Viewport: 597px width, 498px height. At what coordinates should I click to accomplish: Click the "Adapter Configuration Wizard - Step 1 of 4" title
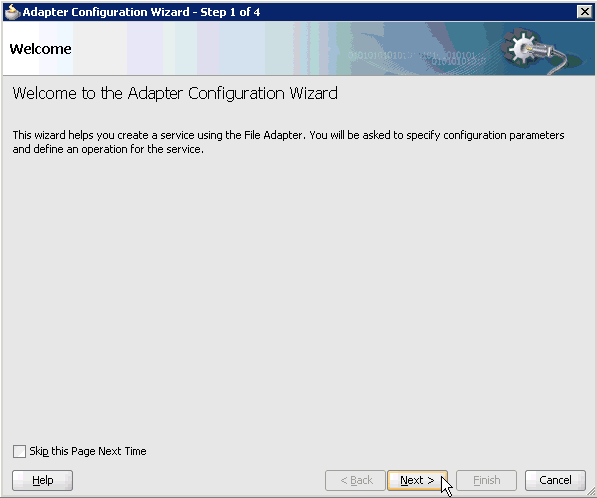(141, 12)
